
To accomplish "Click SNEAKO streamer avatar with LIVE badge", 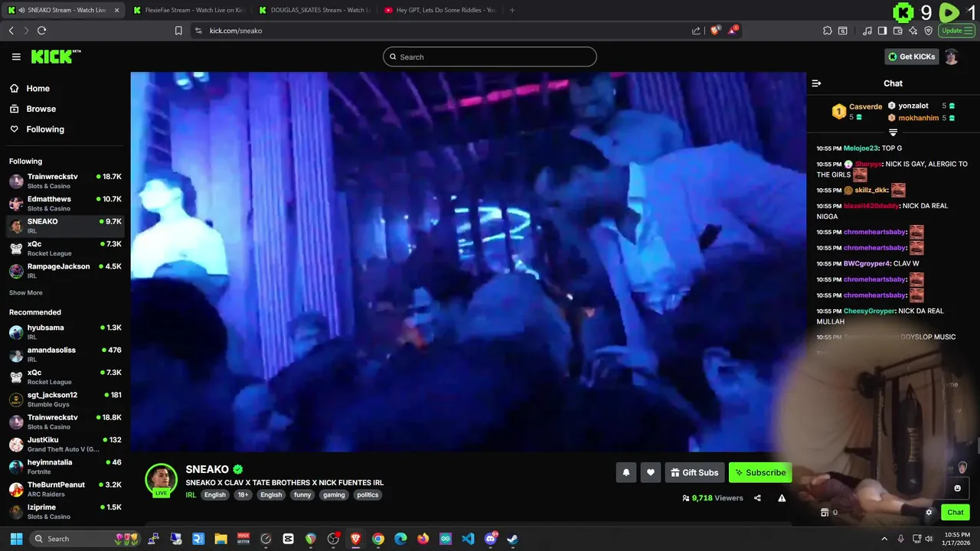I will (161, 480).
